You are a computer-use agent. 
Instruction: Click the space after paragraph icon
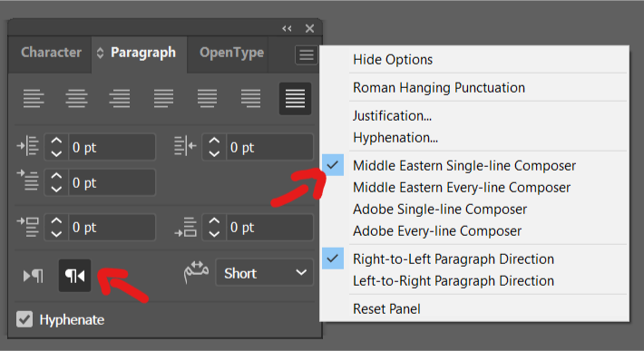click(185, 227)
